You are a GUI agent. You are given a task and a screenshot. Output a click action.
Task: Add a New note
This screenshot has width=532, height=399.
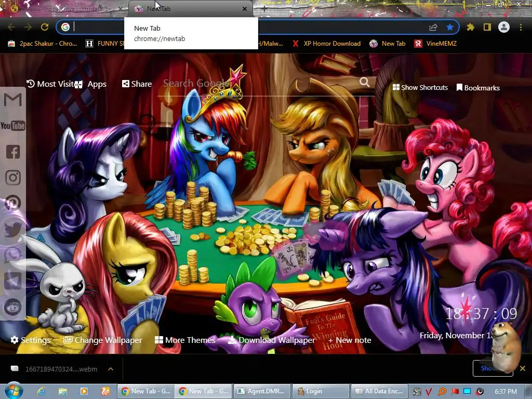pyautogui.click(x=350, y=340)
